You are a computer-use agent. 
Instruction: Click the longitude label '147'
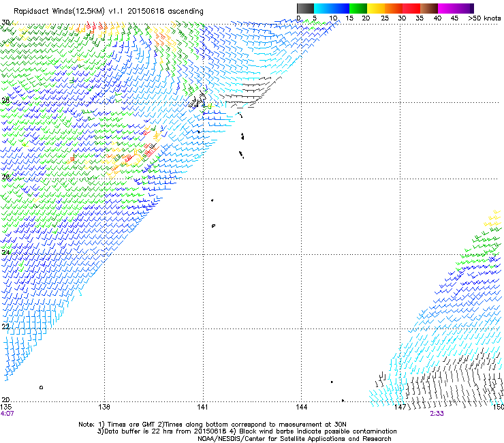(x=400, y=407)
